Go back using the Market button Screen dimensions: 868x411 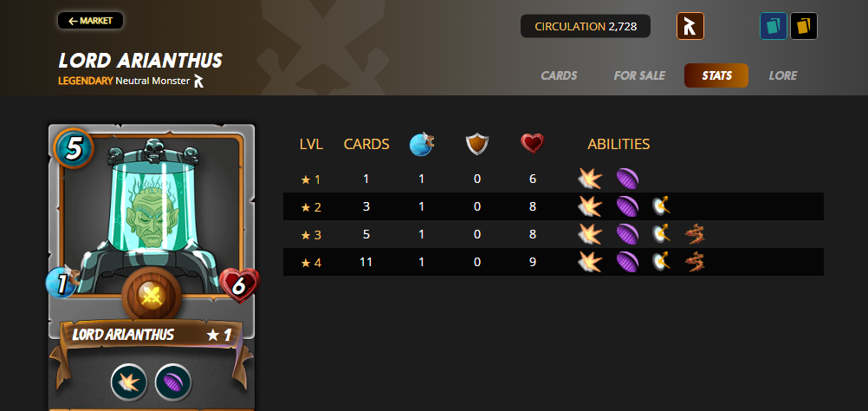pos(90,21)
